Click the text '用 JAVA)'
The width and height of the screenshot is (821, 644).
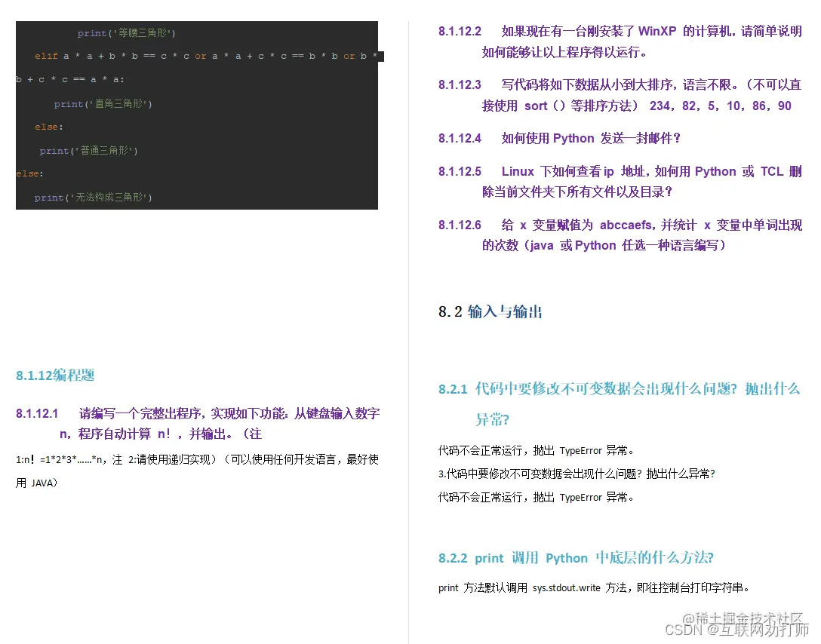click(x=37, y=483)
